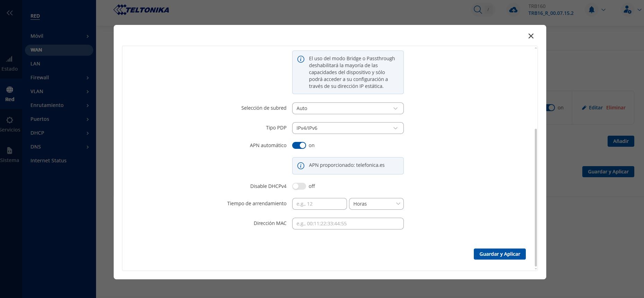Viewport: 644px width, 298px height.
Task: Click the search magnifier icon
Action: pyautogui.click(x=478, y=10)
